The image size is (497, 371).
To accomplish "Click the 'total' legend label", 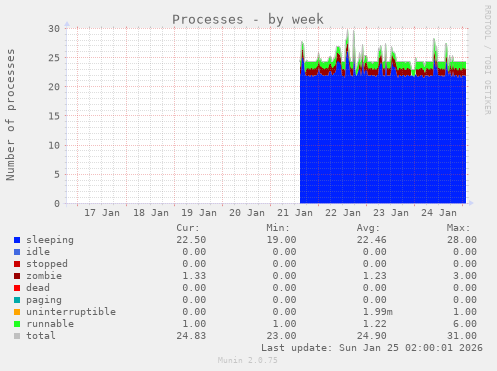I will [41, 336].
